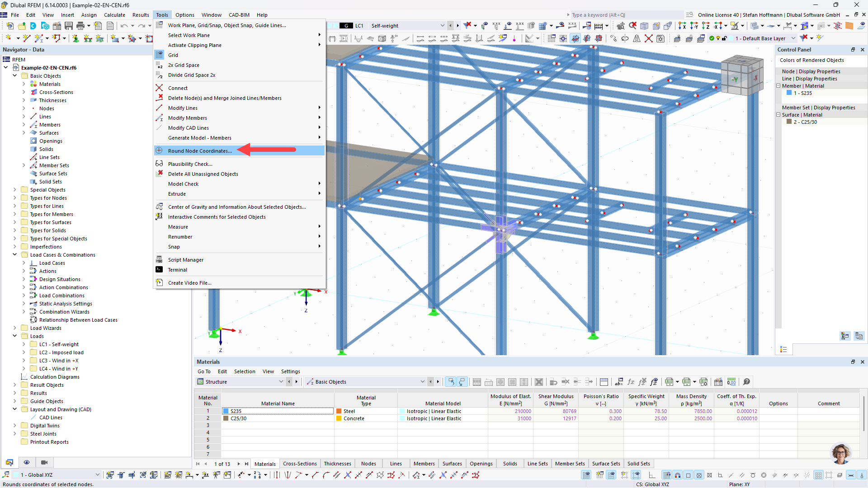This screenshot has height=488, width=868.
Task: Click the keyword search field
Action: coord(626,15)
